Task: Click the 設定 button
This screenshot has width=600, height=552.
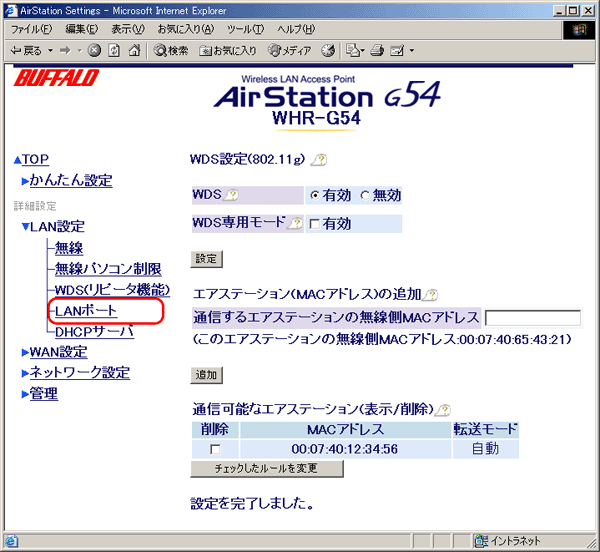Action: [207, 259]
